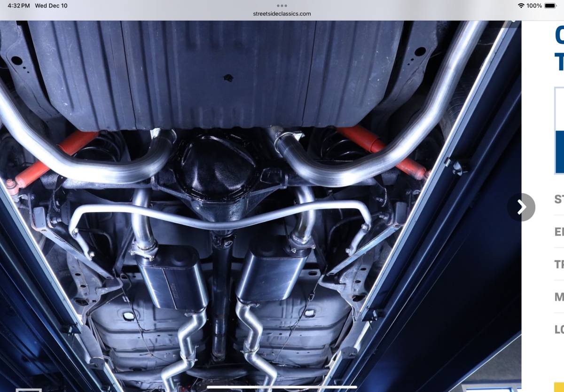The width and height of the screenshot is (564, 392).
Task: Click the blue and white box in side panel
Action: 559,131
